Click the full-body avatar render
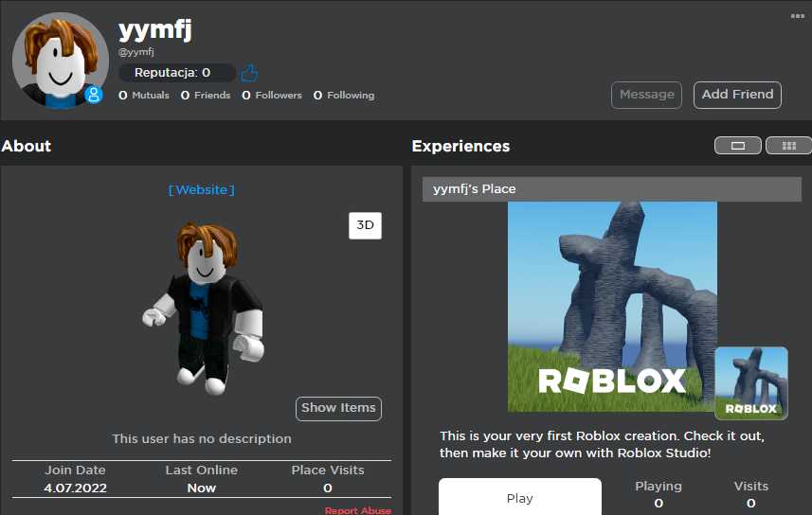Image resolution: width=812 pixels, height=515 pixels. tap(205, 309)
